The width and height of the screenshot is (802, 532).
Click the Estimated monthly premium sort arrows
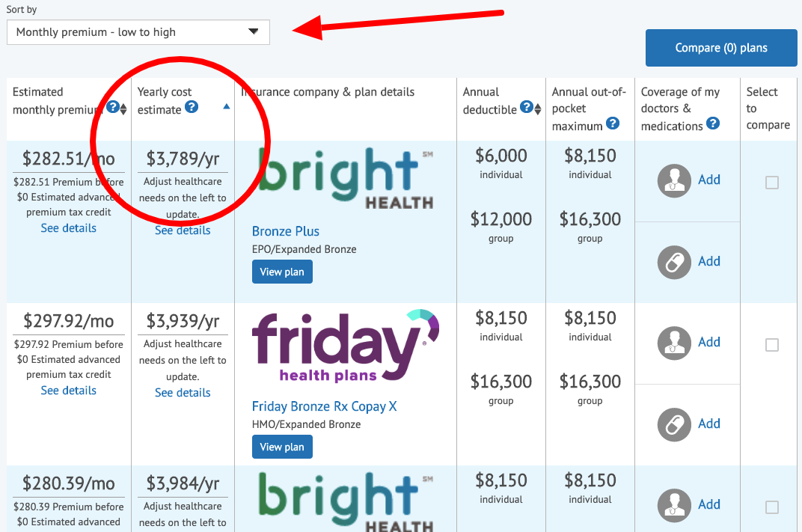pyautogui.click(x=123, y=107)
